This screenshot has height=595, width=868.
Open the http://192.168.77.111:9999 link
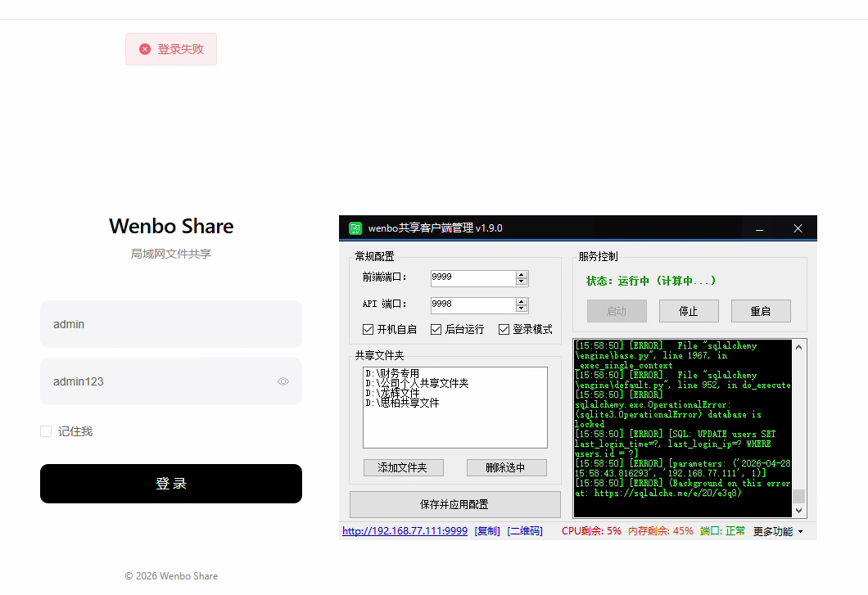coord(405,531)
